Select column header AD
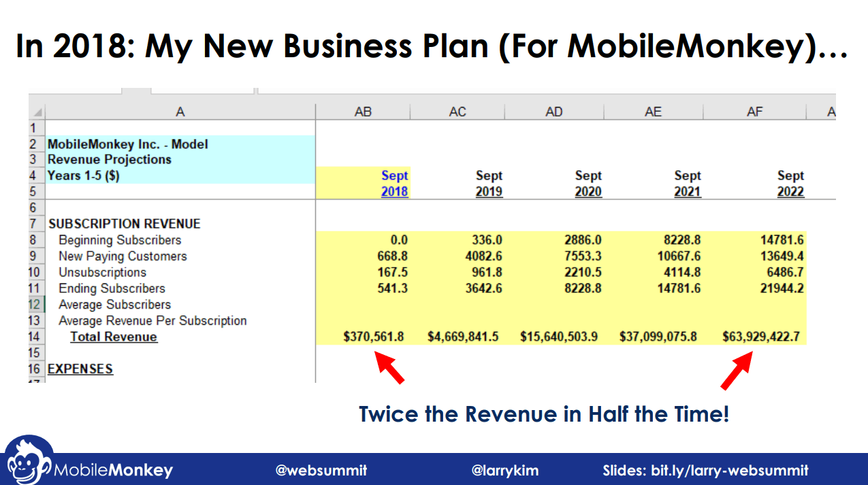Viewport: 868px width, 485px height. (x=554, y=112)
